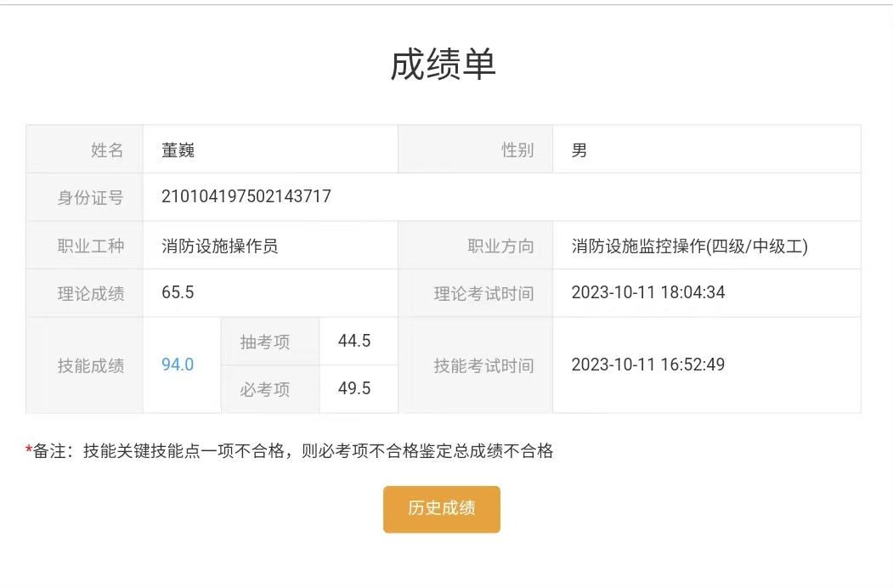This screenshot has width=893, height=588.
Task: Click the 技能考试时间 label cell
Action: pyautogui.click(x=475, y=365)
